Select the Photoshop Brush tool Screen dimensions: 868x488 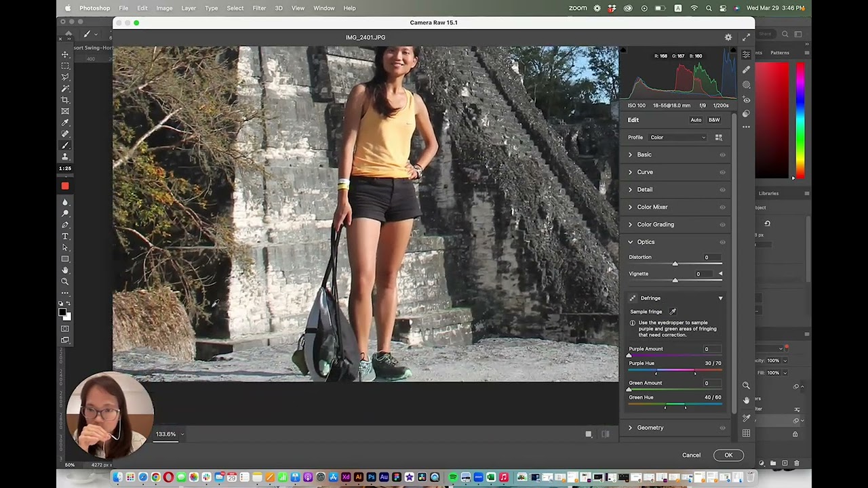click(x=65, y=145)
